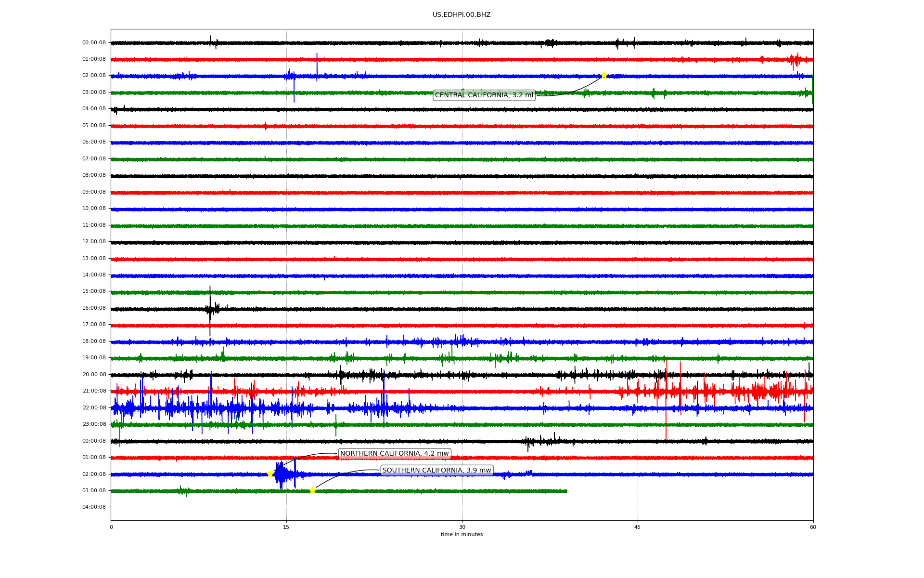Click the yellow star on Southern California event
Viewport: 924px width, 578px height.
pos(312,490)
